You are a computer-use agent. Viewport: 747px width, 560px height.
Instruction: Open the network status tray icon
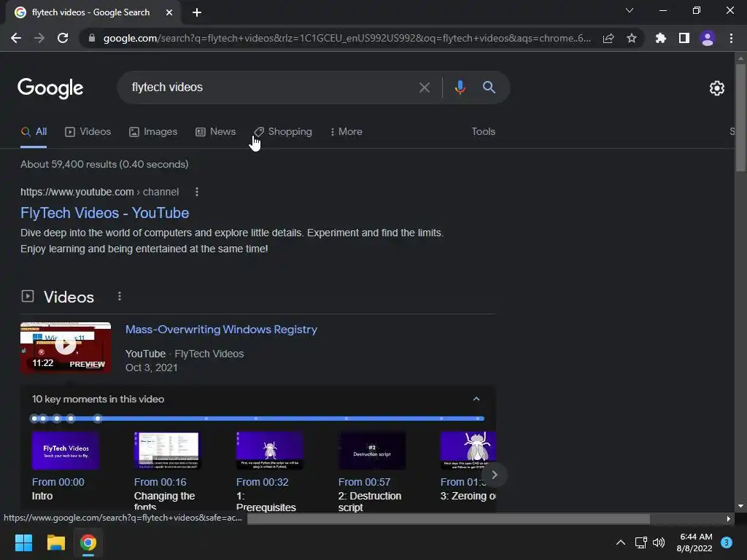[640, 542]
